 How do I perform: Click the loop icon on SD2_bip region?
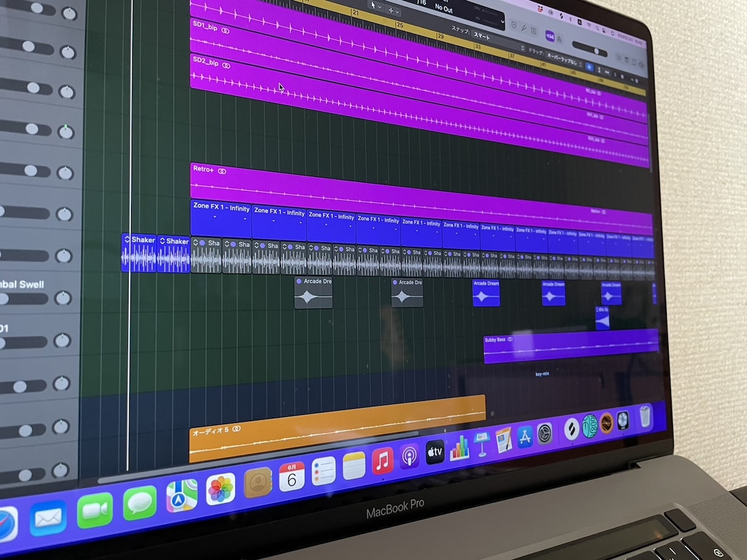[x=226, y=65]
